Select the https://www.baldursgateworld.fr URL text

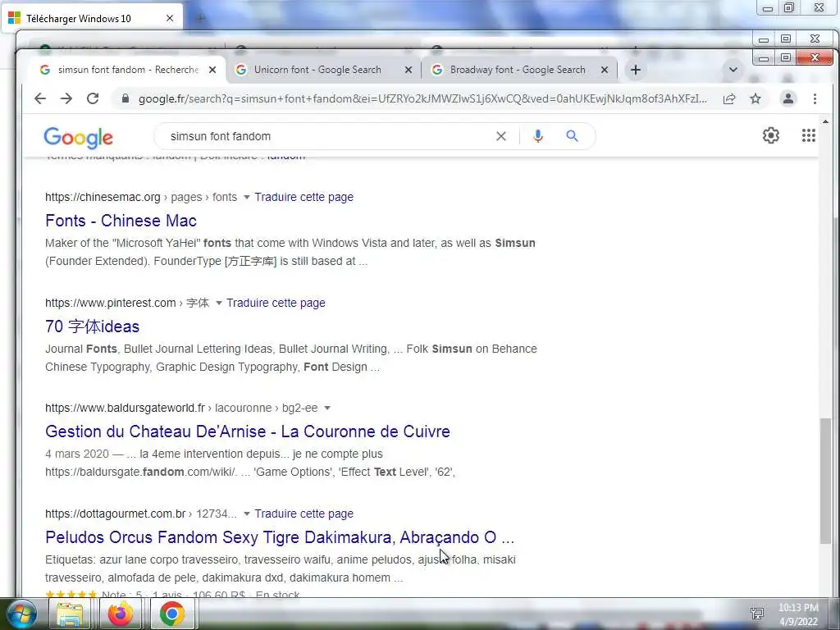pos(125,409)
